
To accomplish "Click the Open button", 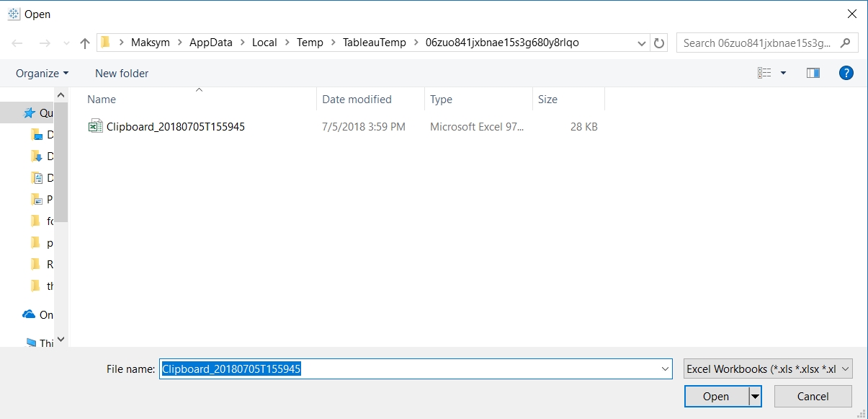I will point(716,396).
